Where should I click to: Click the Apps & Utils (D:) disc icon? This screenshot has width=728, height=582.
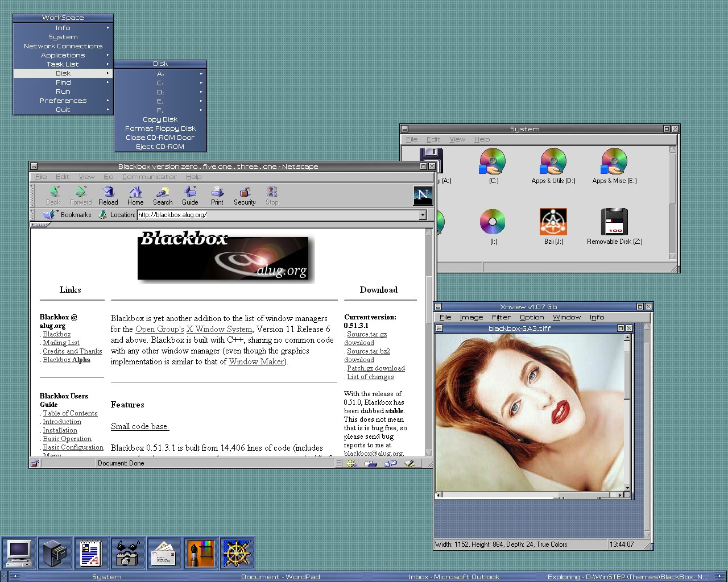553,166
